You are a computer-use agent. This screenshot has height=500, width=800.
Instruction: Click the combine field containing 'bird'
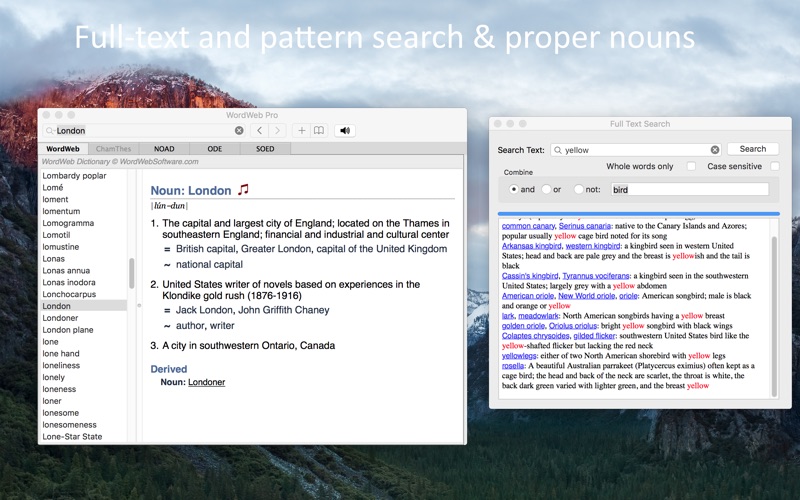click(688, 189)
